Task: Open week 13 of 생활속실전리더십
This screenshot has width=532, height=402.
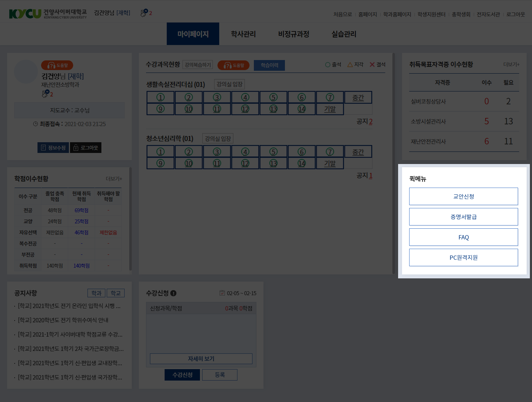Action: pos(273,109)
